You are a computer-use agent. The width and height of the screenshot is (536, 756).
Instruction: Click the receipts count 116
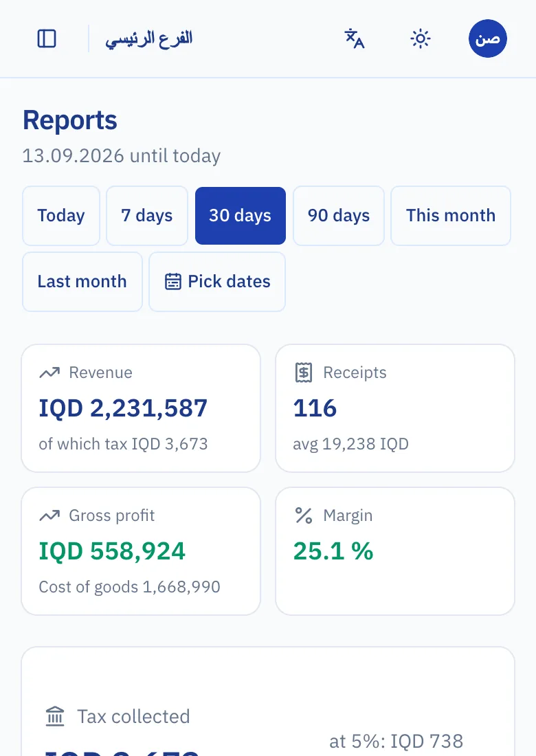tap(315, 408)
